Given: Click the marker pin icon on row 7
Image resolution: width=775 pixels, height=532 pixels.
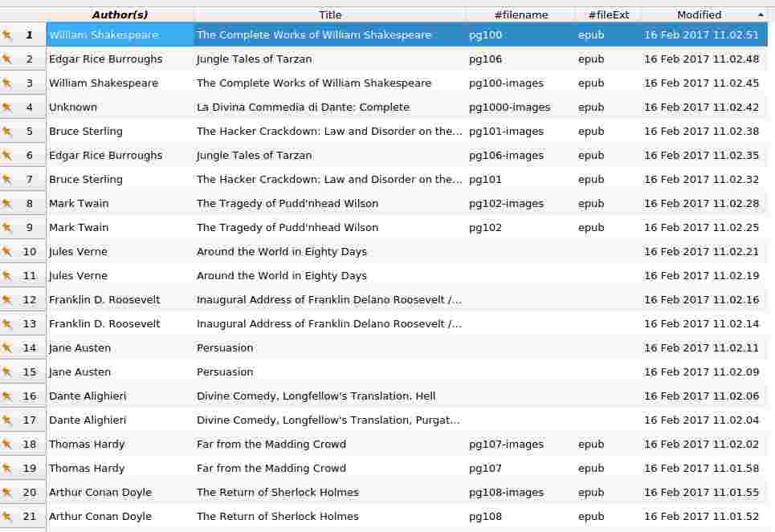Looking at the screenshot, I should (6, 179).
